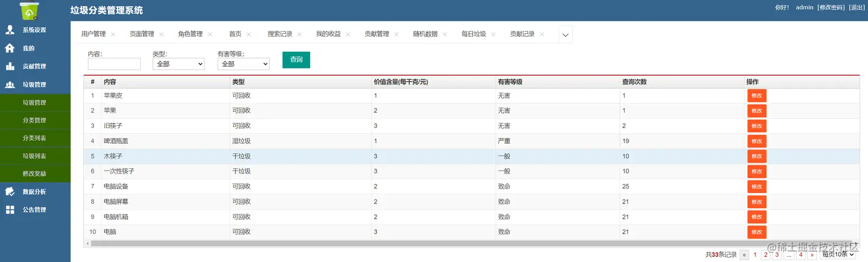Open the 类型 dropdown
This screenshot has width=868, height=262.
179,64
